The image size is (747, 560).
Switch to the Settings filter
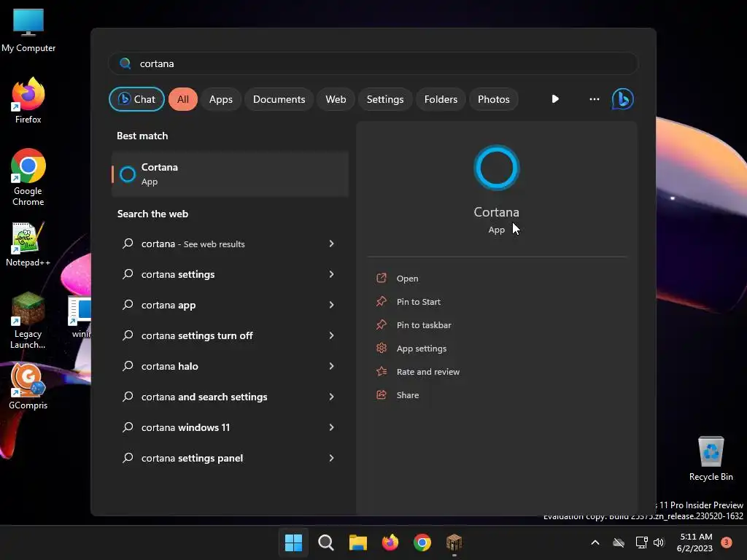385,99
